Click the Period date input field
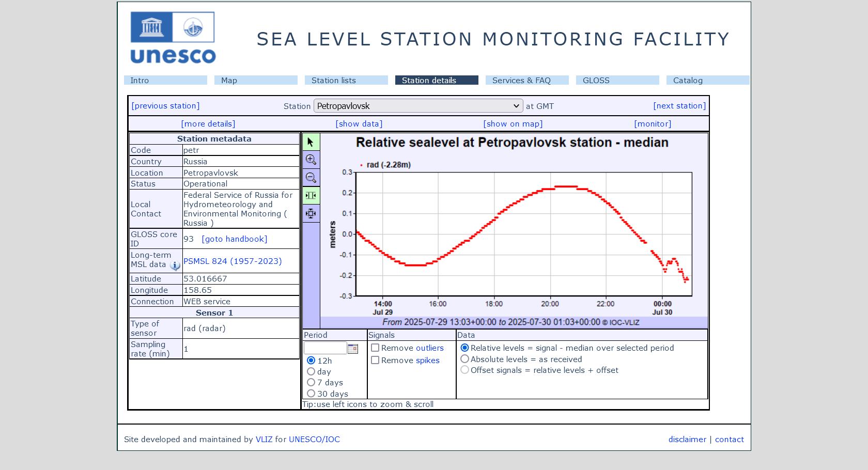Image resolution: width=868 pixels, height=470 pixels. pyautogui.click(x=325, y=348)
